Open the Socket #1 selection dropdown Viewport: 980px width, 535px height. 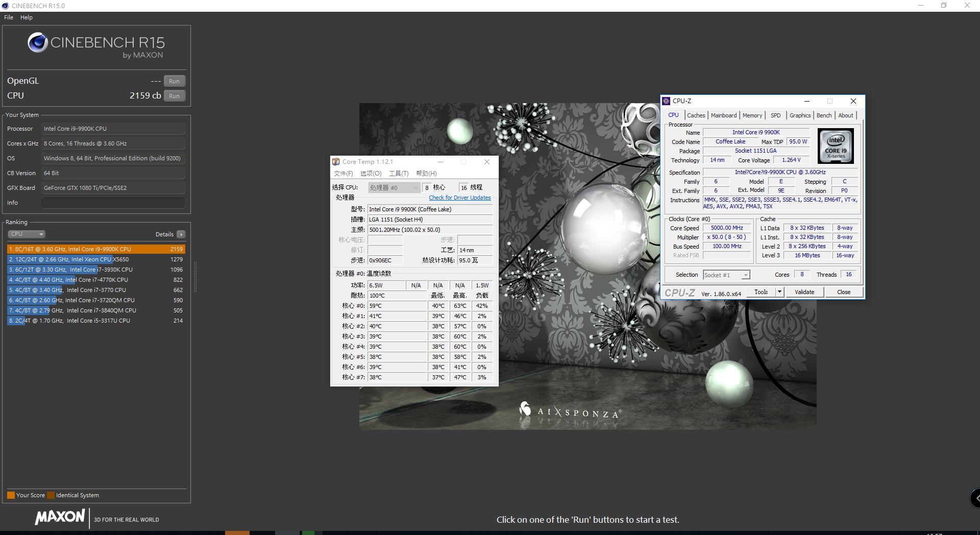click(x=726, y=275)
